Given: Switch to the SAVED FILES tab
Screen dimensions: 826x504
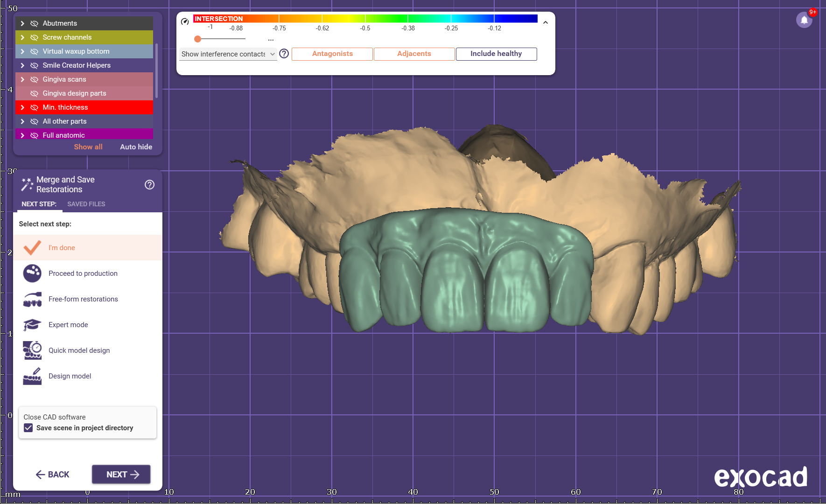Looking at the screenshot, I should 86,204.
